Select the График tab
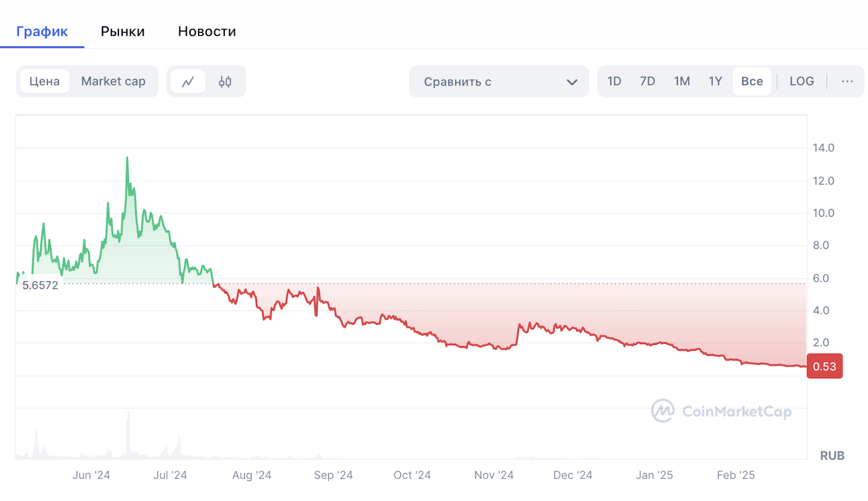The width and height of the screenshot is (868, 501). (x=42, y=31)
